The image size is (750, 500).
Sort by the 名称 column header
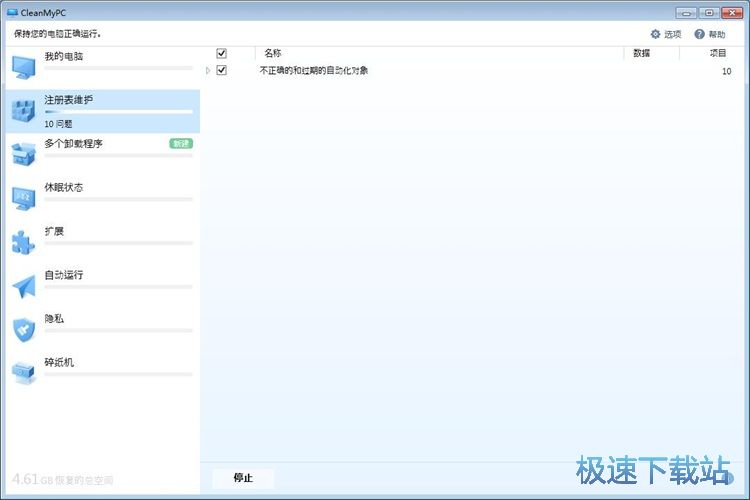coord(273,53)
